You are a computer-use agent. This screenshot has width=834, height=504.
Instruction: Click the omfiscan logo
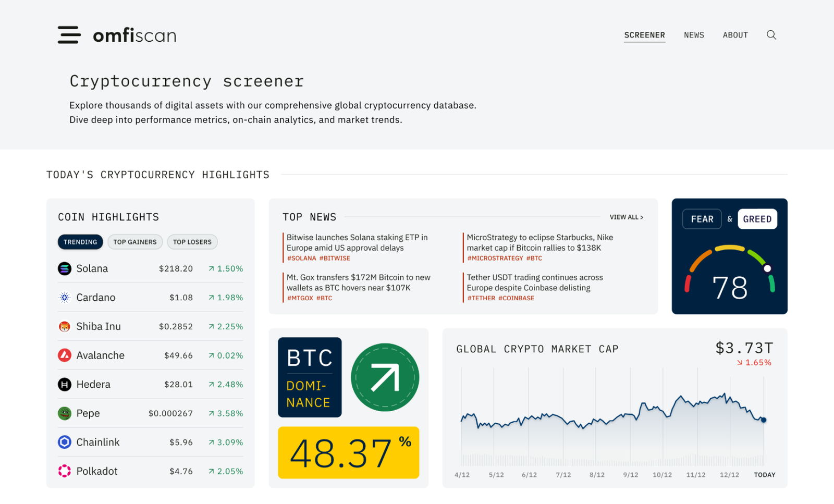pyautogui.click(x=134, y=35)
